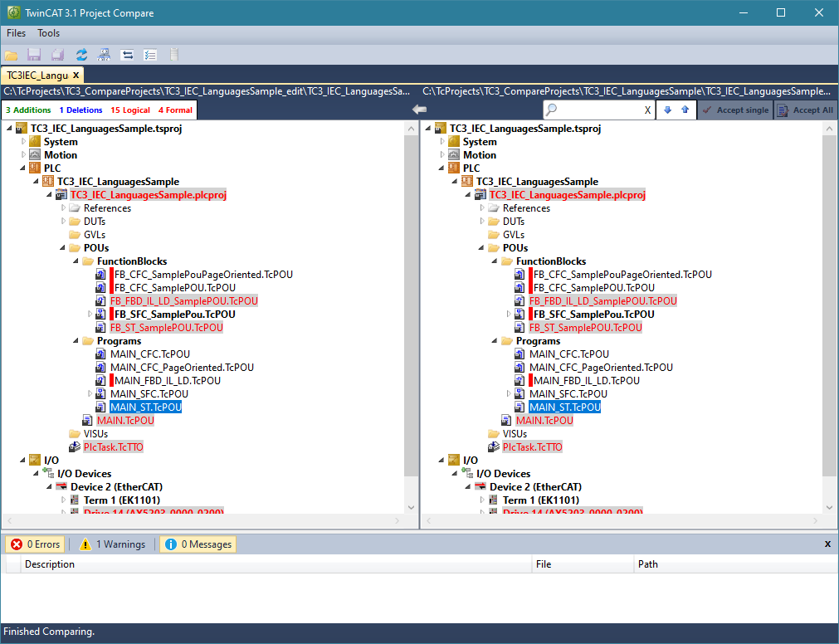Click the search input field
The image size is (839, 644).
(x=599, y=110)
